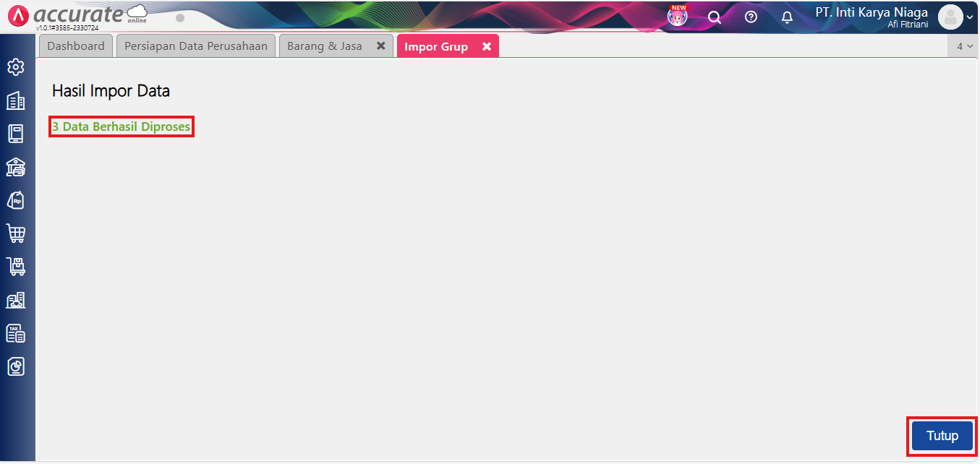
Task: Close the Barang & Jasa tab
Action: point(380,46)
